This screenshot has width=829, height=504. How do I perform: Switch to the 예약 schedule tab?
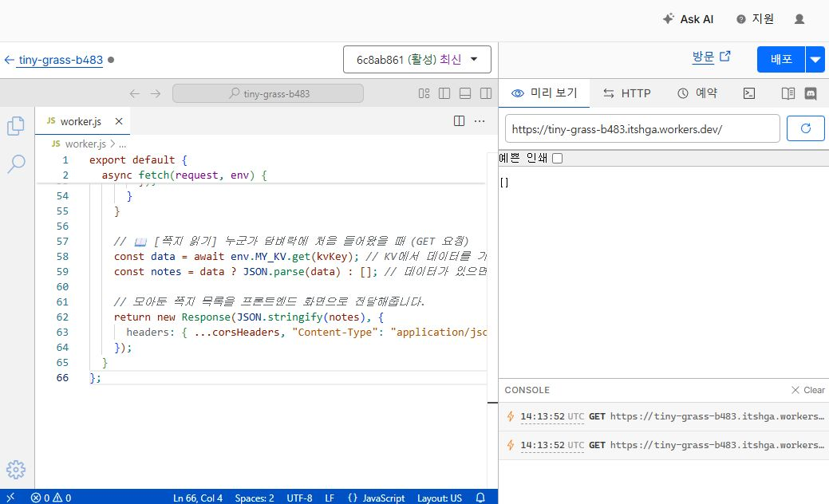coord(697,93)
